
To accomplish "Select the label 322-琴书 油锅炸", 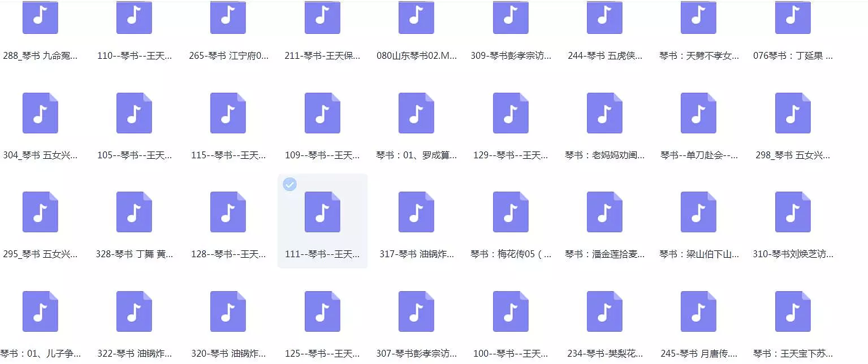I will click(x=134, y=354).
